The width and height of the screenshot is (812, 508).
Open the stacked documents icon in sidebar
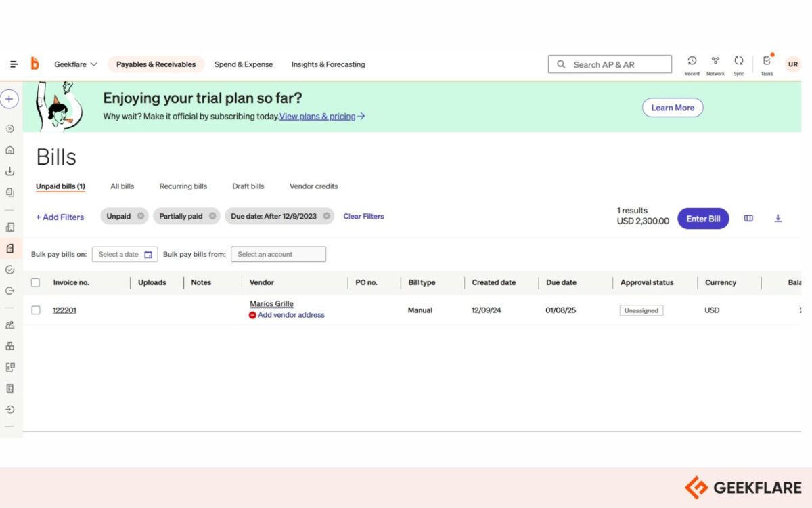(x=9, y=192)
